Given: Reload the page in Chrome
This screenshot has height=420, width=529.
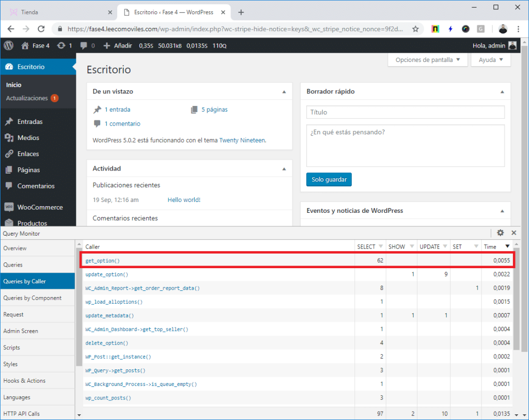Looking at the screenshot, I should tap(41, 29).
